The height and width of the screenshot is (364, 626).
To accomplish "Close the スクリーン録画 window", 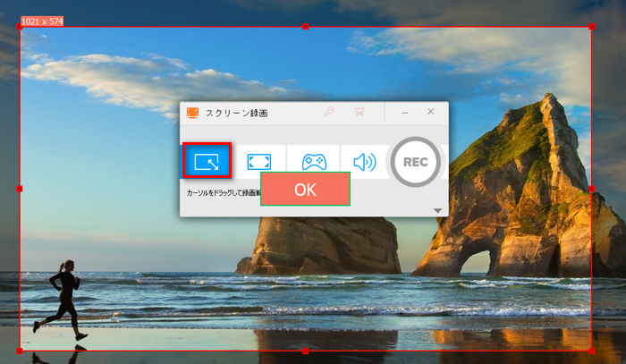I will click(x=430, y=112).
